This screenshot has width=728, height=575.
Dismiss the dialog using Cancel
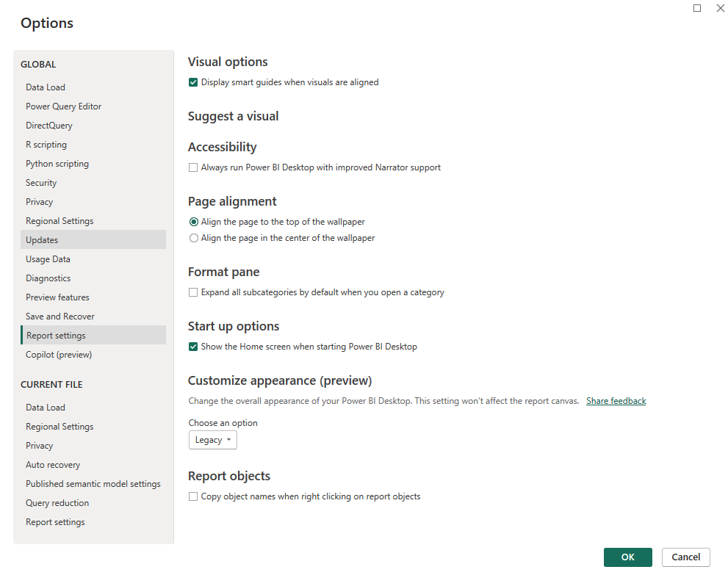pos(685,557)
